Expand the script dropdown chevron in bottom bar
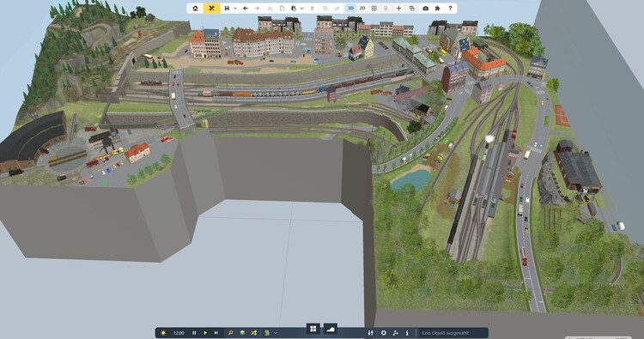The image size is (644, 339). [275, 333]
